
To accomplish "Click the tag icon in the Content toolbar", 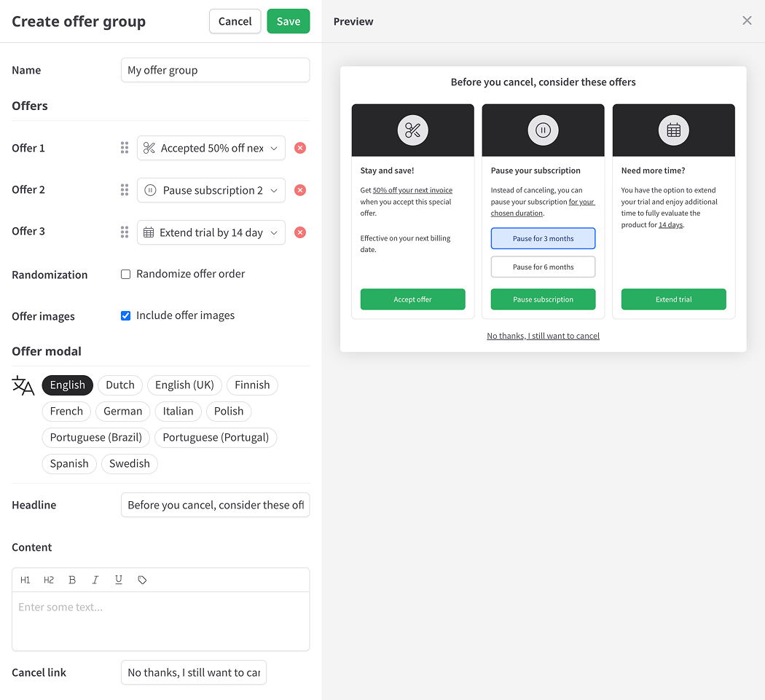I will click(x=142, y=580).
